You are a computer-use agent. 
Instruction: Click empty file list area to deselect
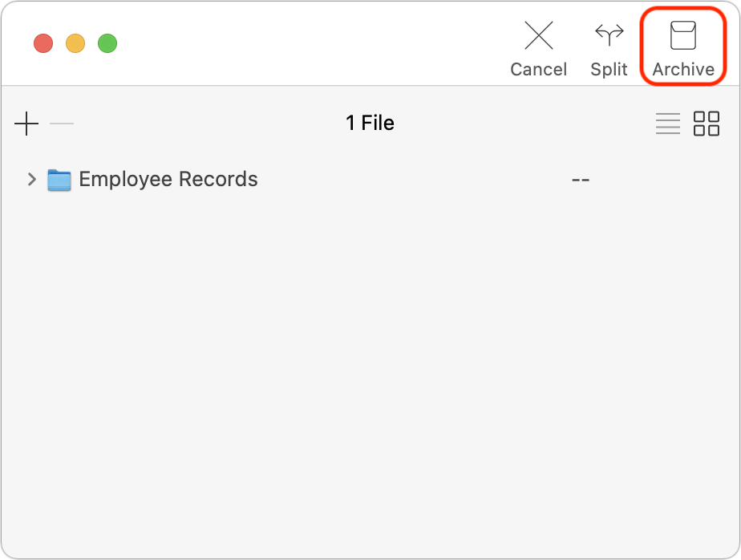point(370,369)
